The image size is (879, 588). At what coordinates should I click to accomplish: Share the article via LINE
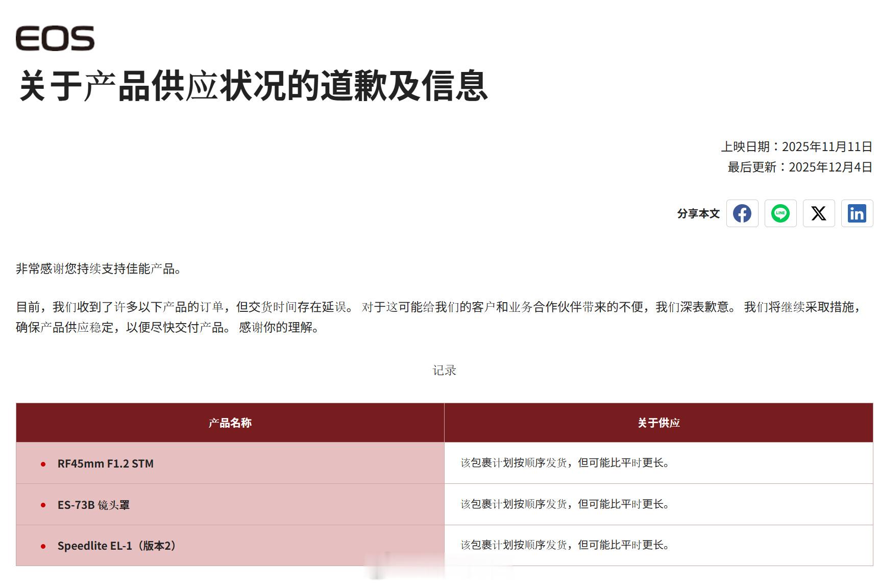pos(780,213)
